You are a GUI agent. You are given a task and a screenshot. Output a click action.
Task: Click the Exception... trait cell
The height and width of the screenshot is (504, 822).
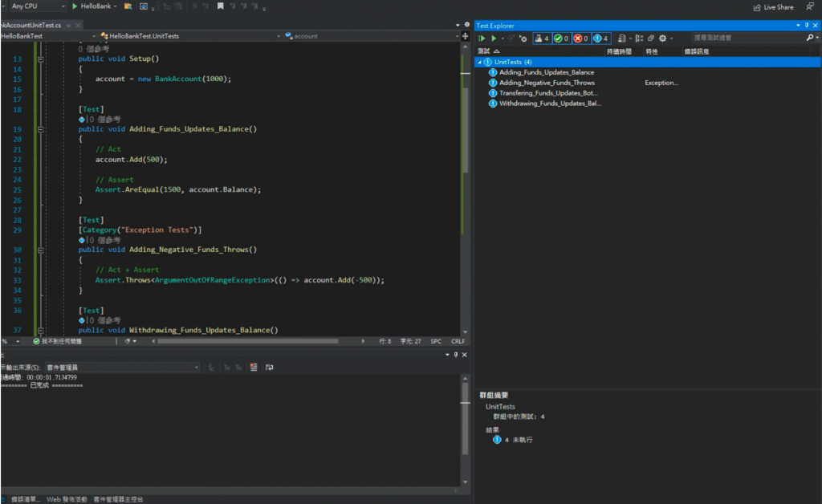click(x=661, y=83)
